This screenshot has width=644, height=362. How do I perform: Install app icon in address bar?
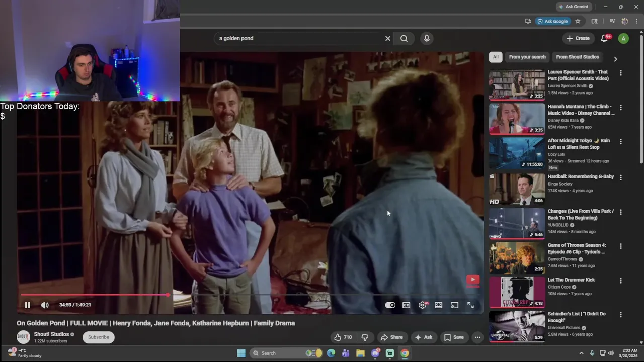click(528, 21)
